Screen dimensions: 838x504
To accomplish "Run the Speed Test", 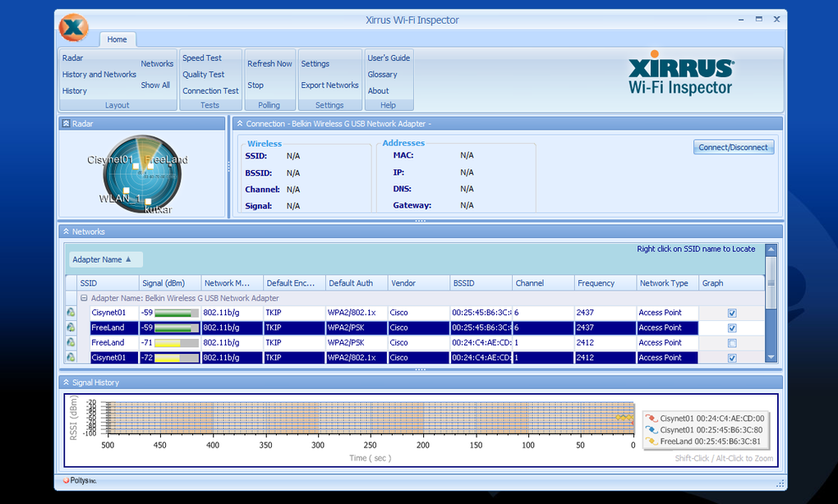I will tap(202, 57).
